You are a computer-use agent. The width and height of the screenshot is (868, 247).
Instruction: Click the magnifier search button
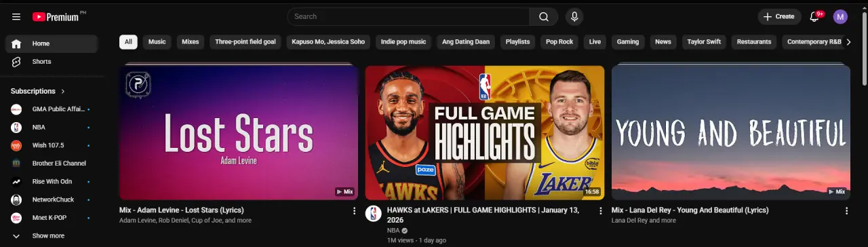(x=544, y=16)
